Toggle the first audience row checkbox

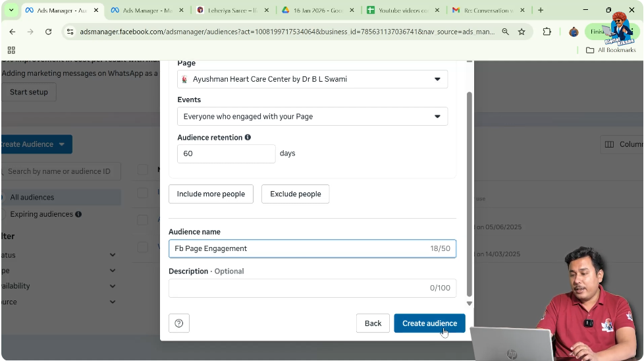coord(142,192)
